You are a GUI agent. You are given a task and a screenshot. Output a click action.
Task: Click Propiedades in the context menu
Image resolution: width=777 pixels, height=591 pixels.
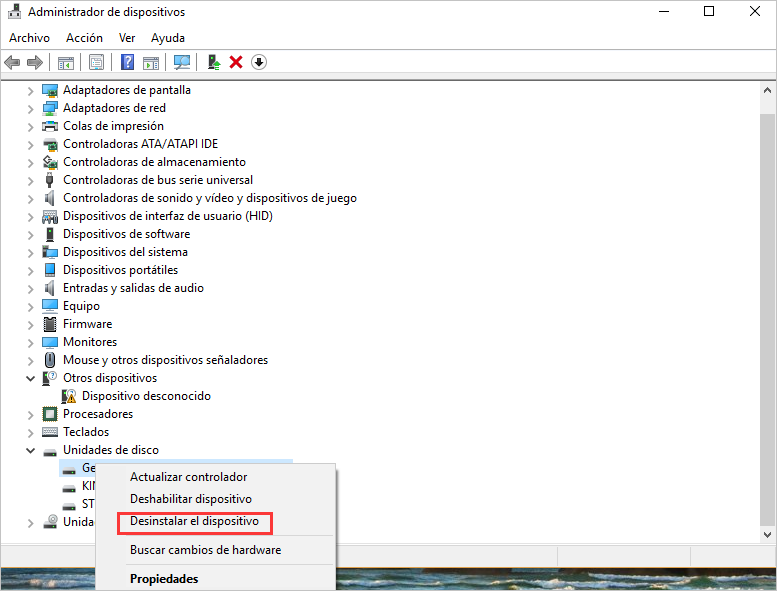click(x=164, y=578)
